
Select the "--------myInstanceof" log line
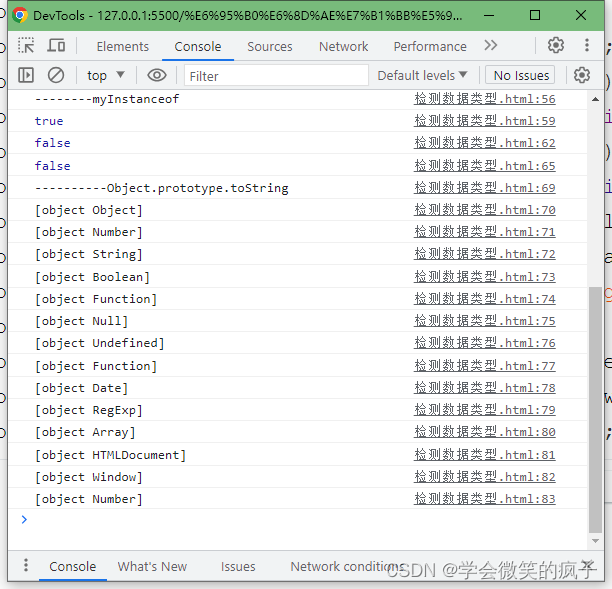coord(107,99)
